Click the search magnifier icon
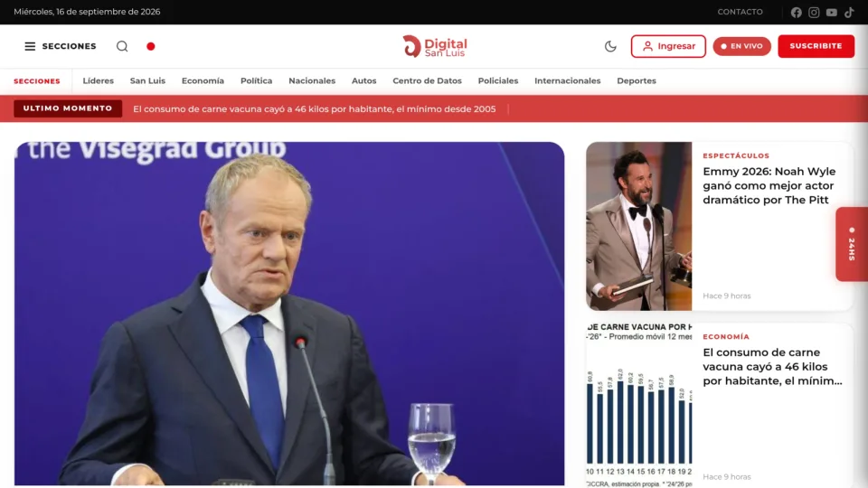 pyautogui.click(x=122, y=46)
